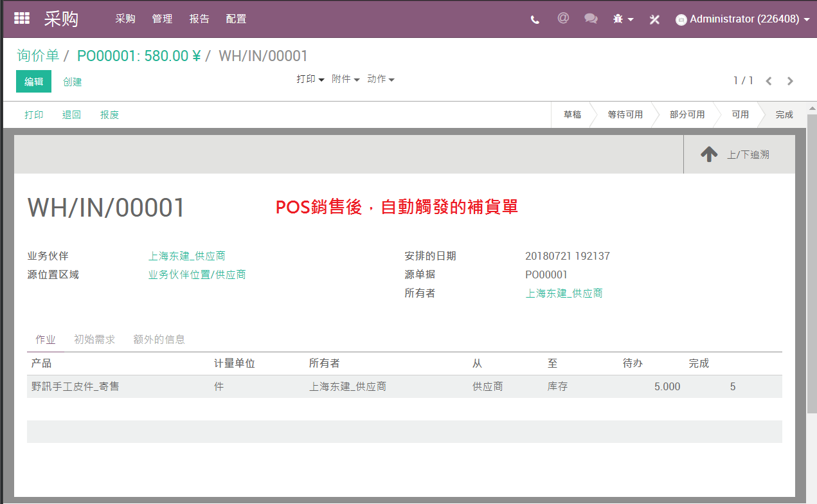Open the Administrator user menu
This screenshot has width=817, height=504.
(742, 19)
